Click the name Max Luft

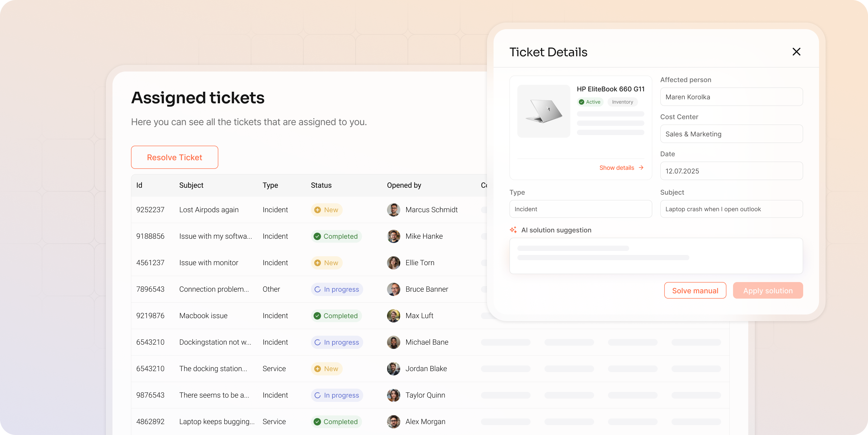419,315
